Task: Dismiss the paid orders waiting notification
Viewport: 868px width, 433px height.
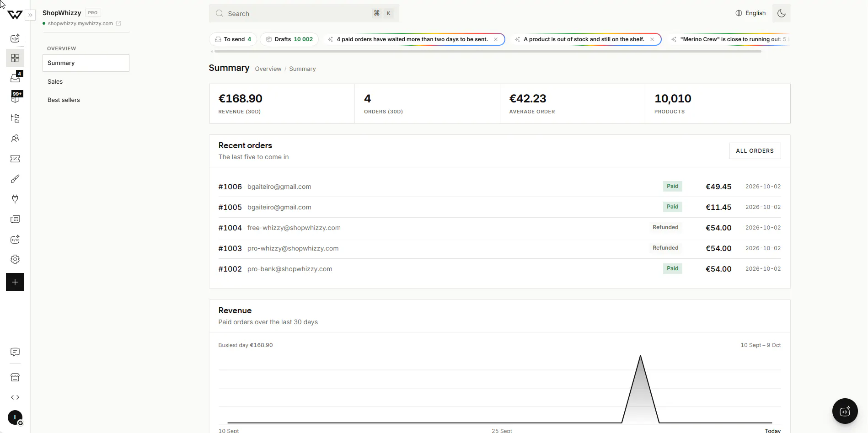Action: pos(496,39)
